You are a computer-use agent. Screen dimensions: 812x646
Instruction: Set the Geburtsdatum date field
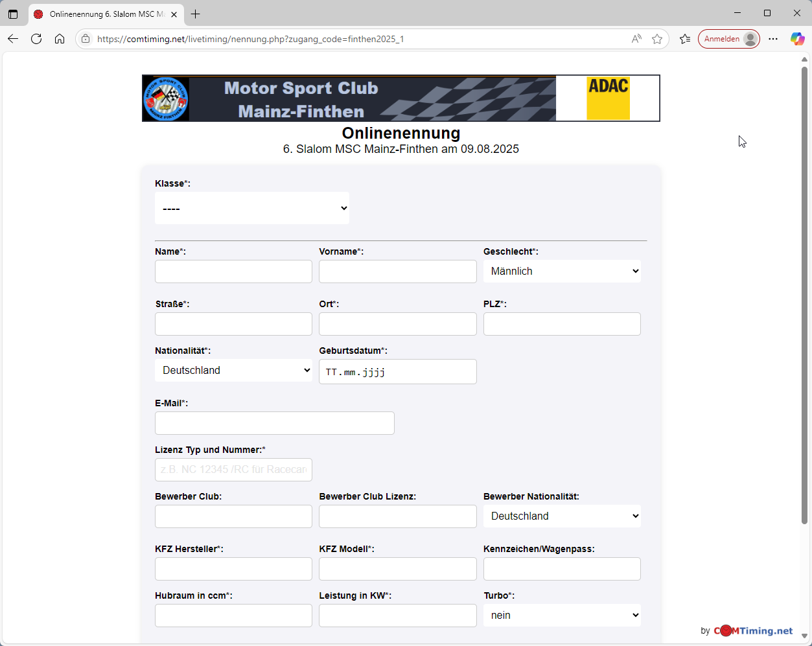click(398, 371)
